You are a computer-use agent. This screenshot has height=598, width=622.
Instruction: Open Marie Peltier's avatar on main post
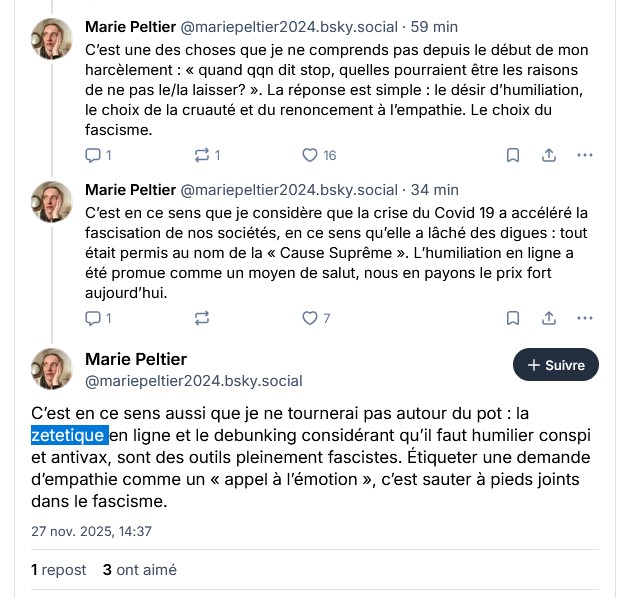(x=52, y=369)
